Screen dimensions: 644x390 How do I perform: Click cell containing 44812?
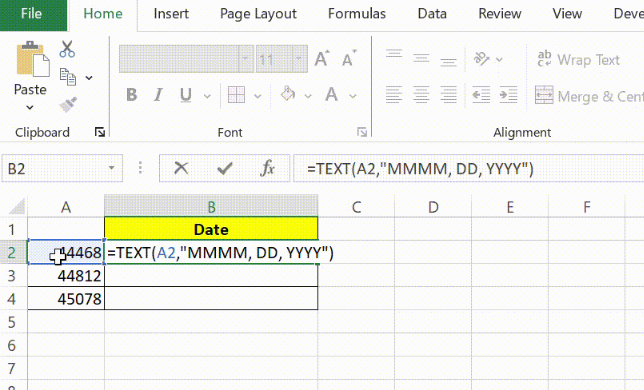tap(66, 275)
